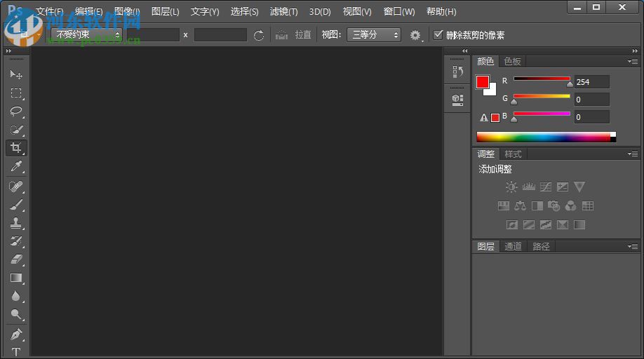Toggle 删除裁剪的像素 checkbox
Viewport: 644px width, 359px height.
[x=438, y=35]
